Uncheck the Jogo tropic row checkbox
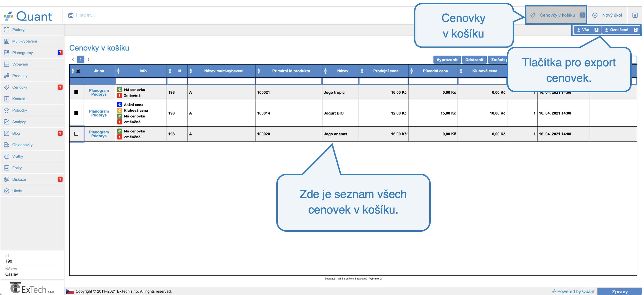This screenshot has width=644, height=295. (76, 92)
